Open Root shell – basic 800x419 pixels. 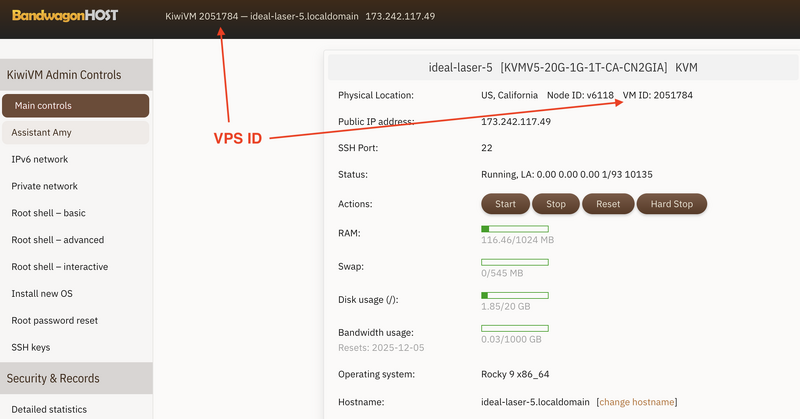[48, 213]
